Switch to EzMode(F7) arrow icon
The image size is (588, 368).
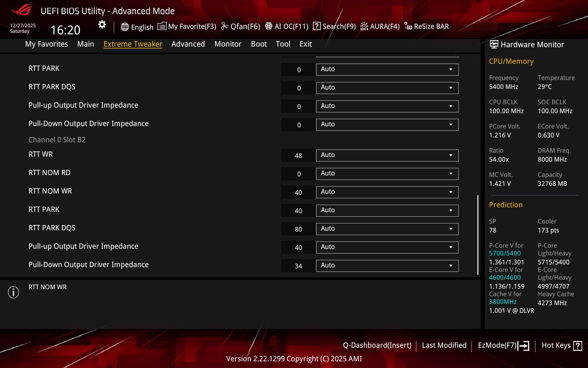tap(523, 346)
